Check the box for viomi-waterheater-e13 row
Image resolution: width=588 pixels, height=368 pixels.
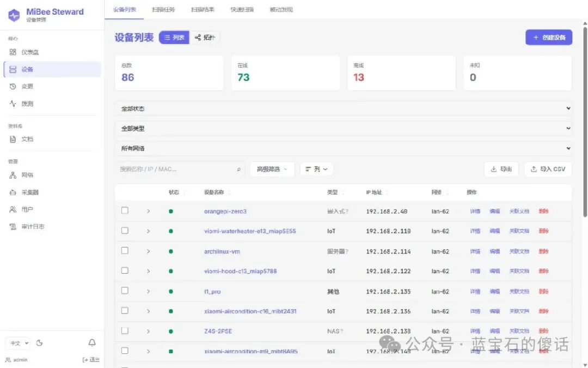(x=125, y=231)
